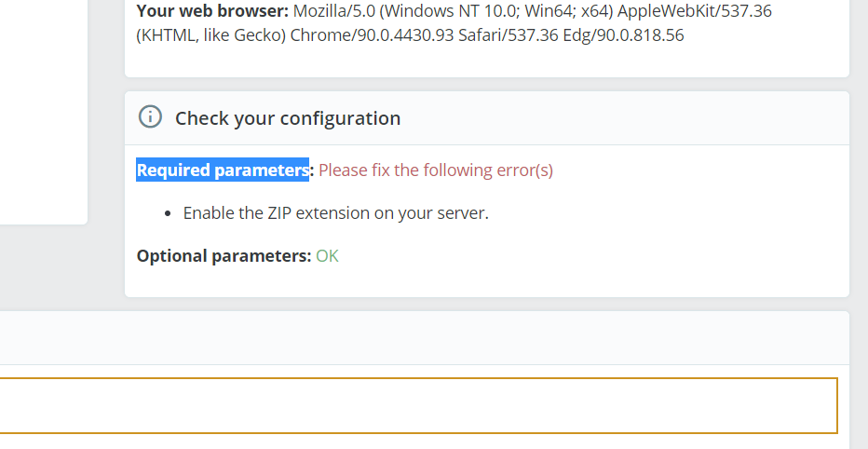The image size is (868, 449).
Task: Click the "Your web browser:" label
Action: tap(212, 11)
